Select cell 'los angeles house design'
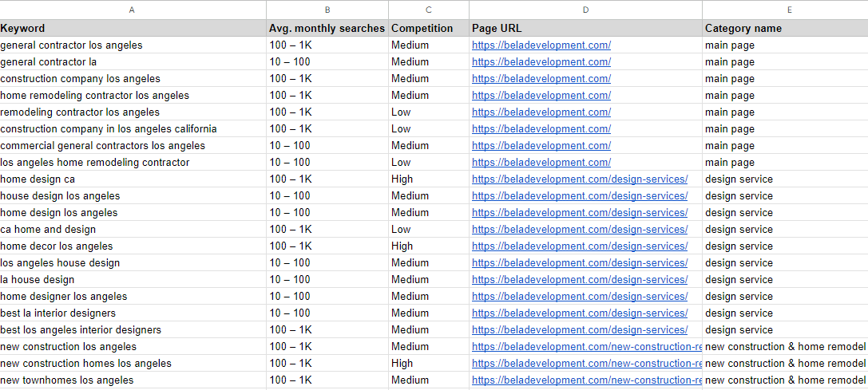Viewport: 868px width, 390px height. 133,262
